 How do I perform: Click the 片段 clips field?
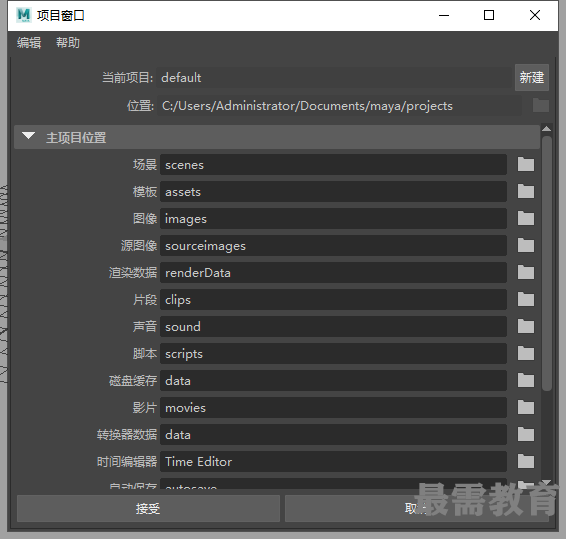(x=334, y=300)
